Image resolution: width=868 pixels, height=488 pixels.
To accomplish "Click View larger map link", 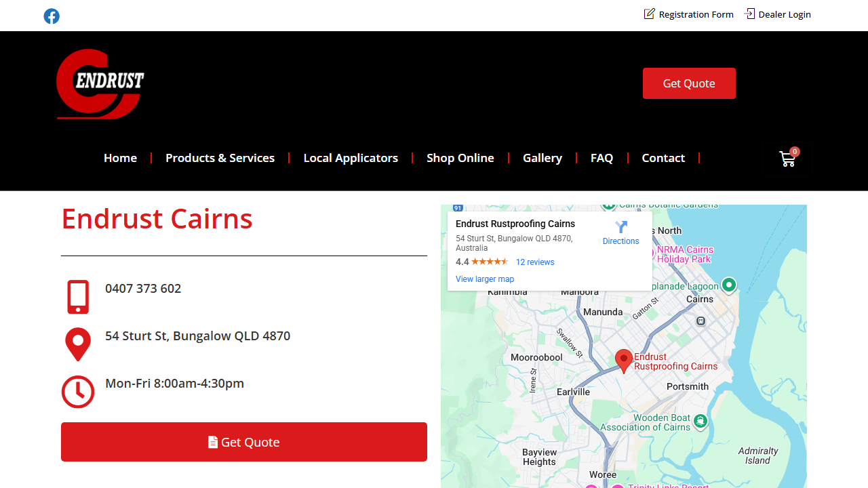I will (x=485, y=279).
